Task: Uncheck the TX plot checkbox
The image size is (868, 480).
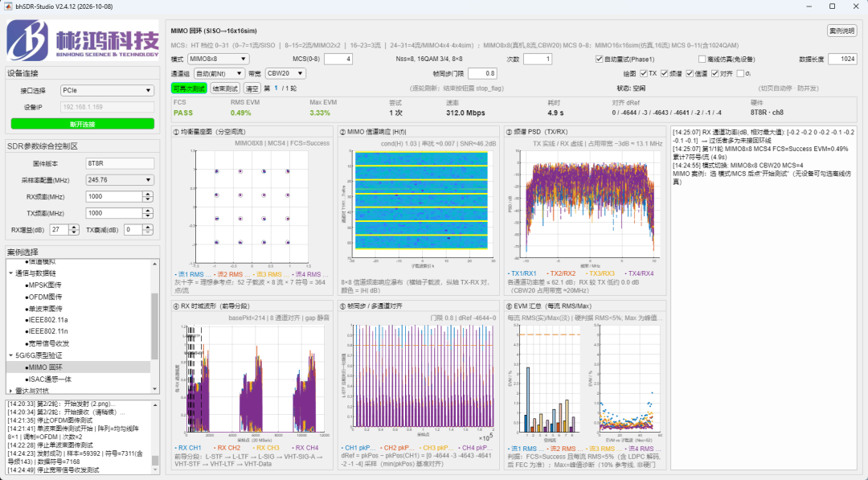Action: tap(643, 74)
